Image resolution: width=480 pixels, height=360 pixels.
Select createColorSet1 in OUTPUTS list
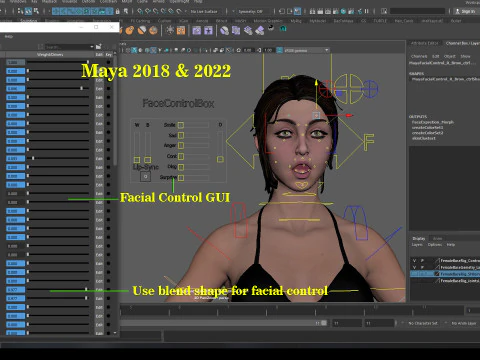pos(427,127)
